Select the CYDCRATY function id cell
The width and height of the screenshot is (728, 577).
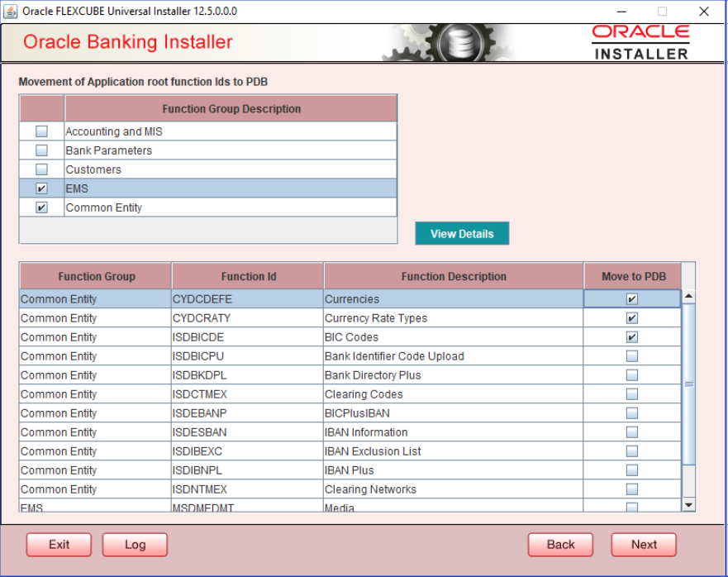coord(247,318)
